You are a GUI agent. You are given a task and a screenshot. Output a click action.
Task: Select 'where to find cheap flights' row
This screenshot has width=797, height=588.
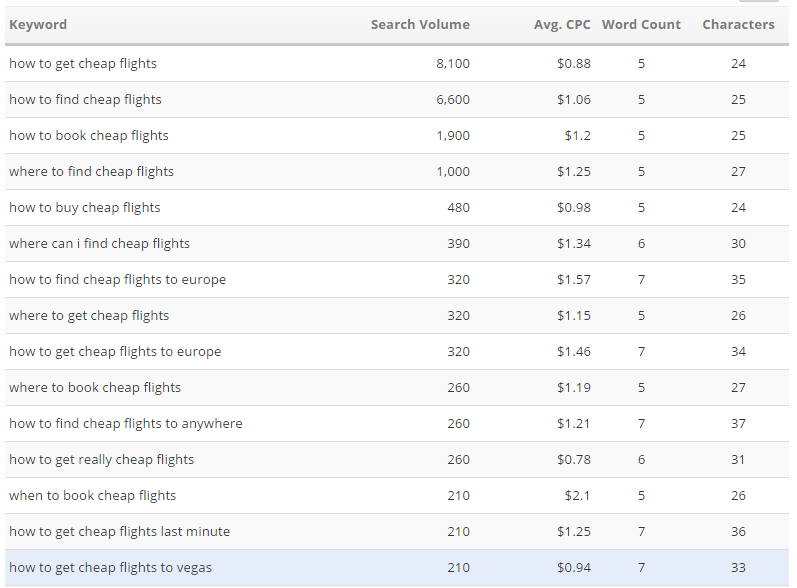click(x=91, y=172)
